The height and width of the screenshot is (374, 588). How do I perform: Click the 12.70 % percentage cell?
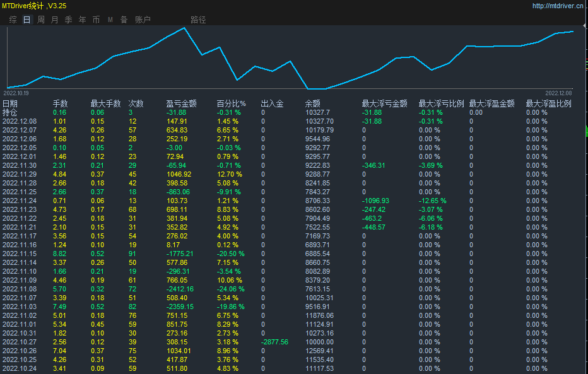(x=230, y=174)
